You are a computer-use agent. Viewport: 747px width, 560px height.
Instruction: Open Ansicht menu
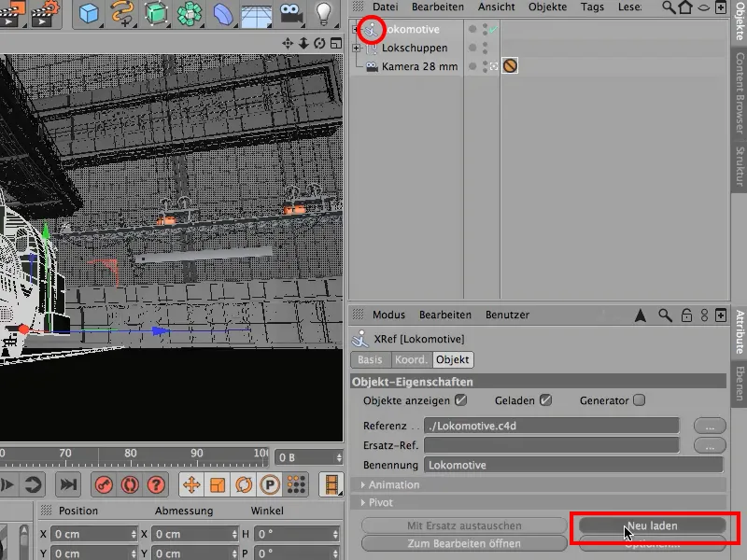(x=497, y=7)
